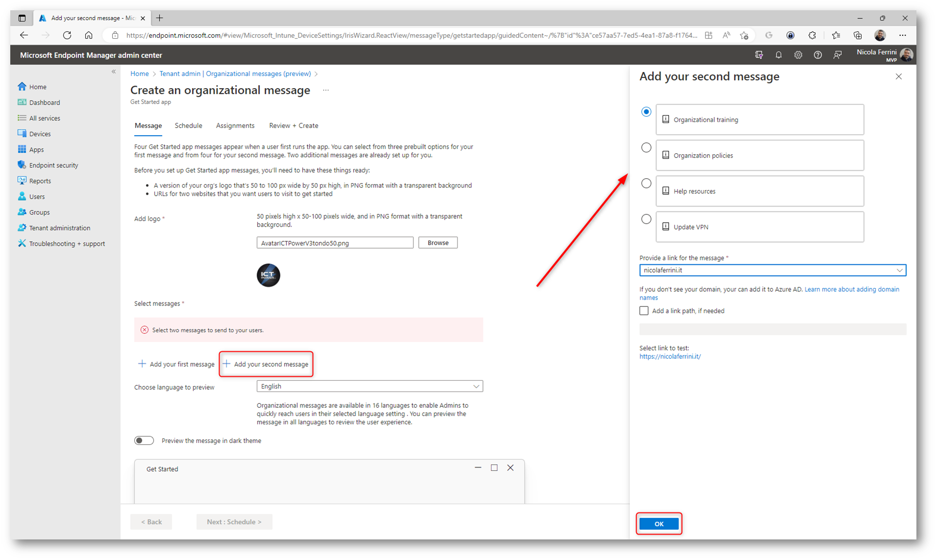Screen dimensions: 937x560
Task: Click the logo file name input field
Action: (x=335, y=243)
